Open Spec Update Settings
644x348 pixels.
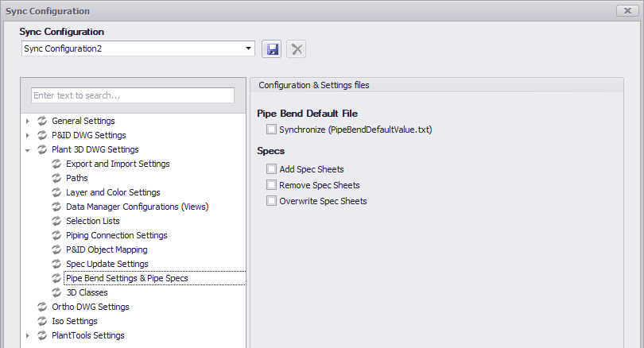107,264
